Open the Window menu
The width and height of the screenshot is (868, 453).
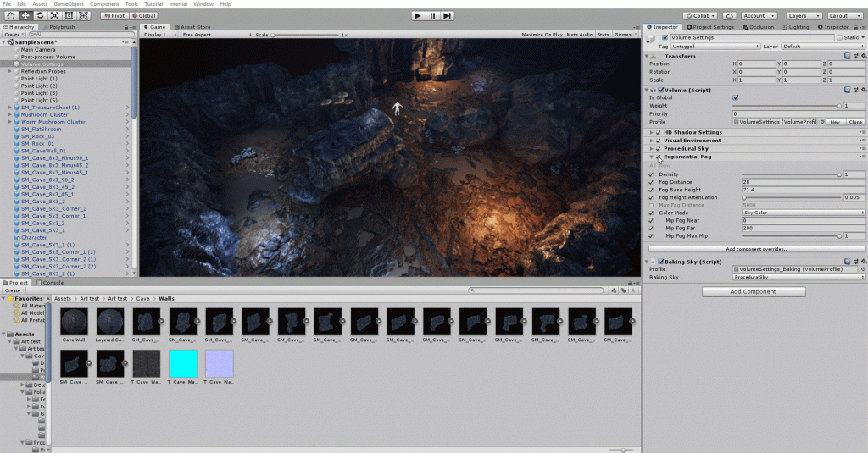pos(203,4)
